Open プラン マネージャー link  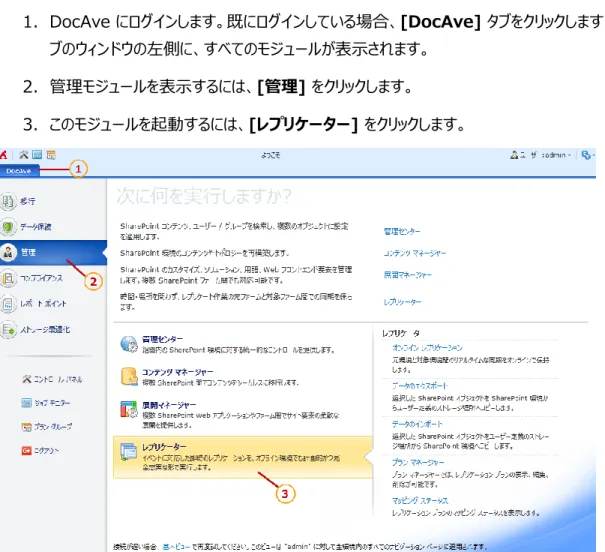tap(418, 462)
